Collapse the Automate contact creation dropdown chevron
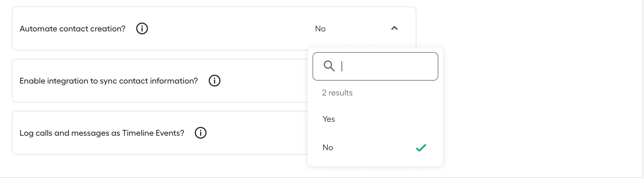Image resolution: width=644 pixels, height=179 pixels. (x=395, y=28)
